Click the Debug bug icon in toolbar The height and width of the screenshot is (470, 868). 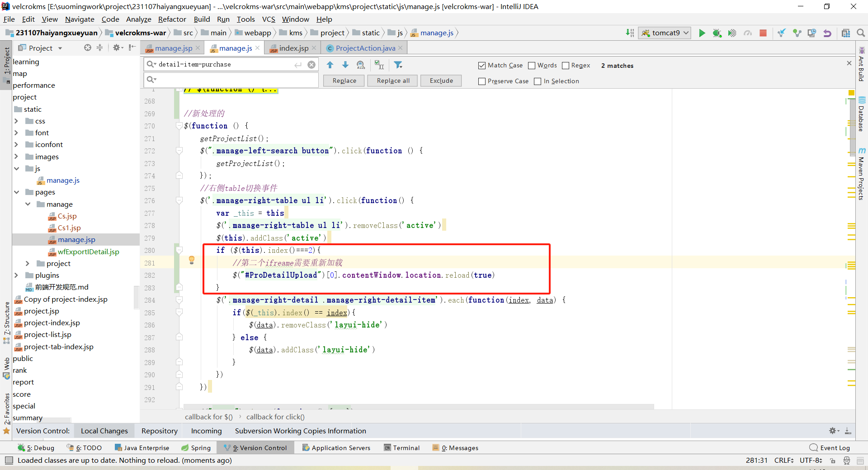(x=717, y=33)
